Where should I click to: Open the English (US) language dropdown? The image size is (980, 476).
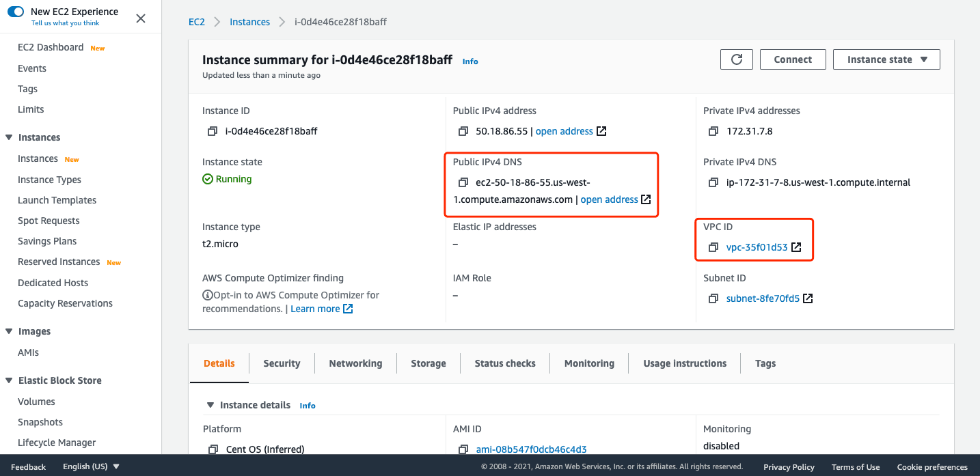(91, 466)
